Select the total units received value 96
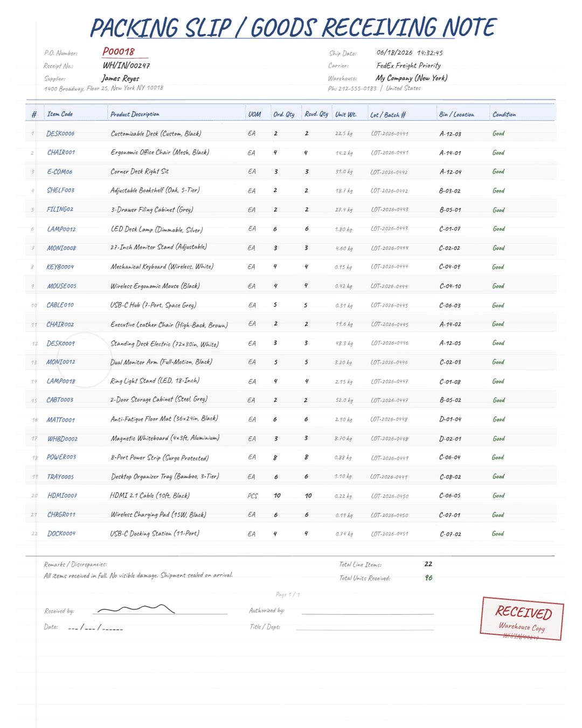This screenshot has width=582, height=728. (428, 578)
